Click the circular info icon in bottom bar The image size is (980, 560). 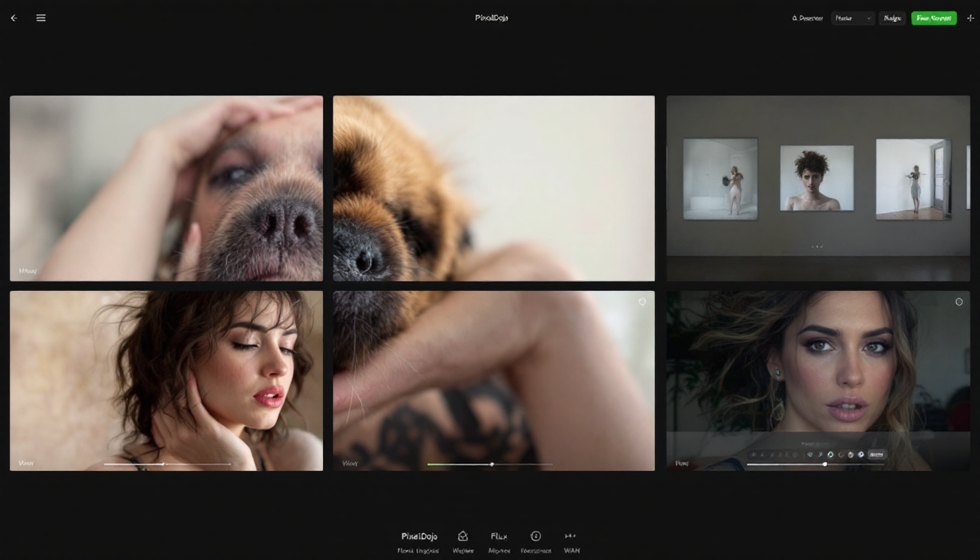pyautogui.click(x=535, y=536)
